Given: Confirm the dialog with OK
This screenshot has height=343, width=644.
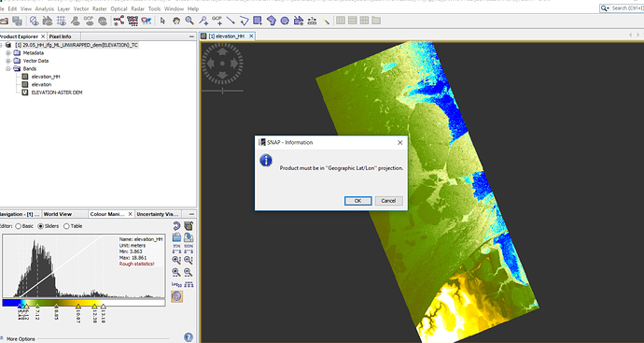Looking at the screenshot, I should [x=357, y=201].
